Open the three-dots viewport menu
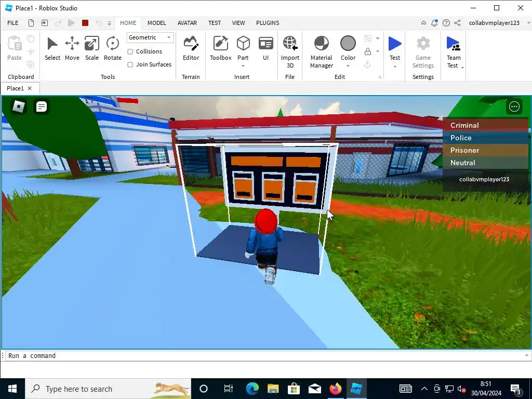Image resolution: width=532 pixels, height=399 pixels. [514, 107]
